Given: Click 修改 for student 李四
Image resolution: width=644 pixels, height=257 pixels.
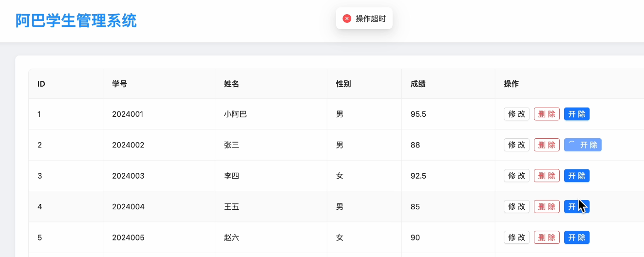Looking at the screenshot, I should pyautogui.click(x=516, y=176).
